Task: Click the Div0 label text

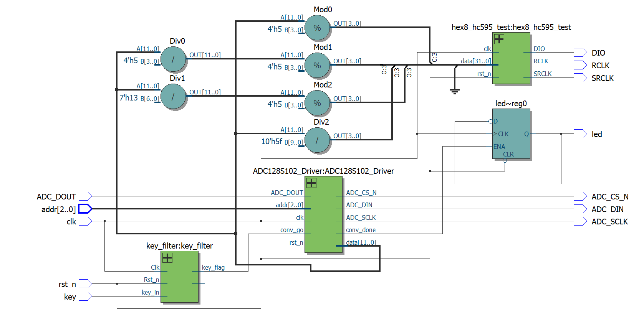Action: click(x=177, y=41)
